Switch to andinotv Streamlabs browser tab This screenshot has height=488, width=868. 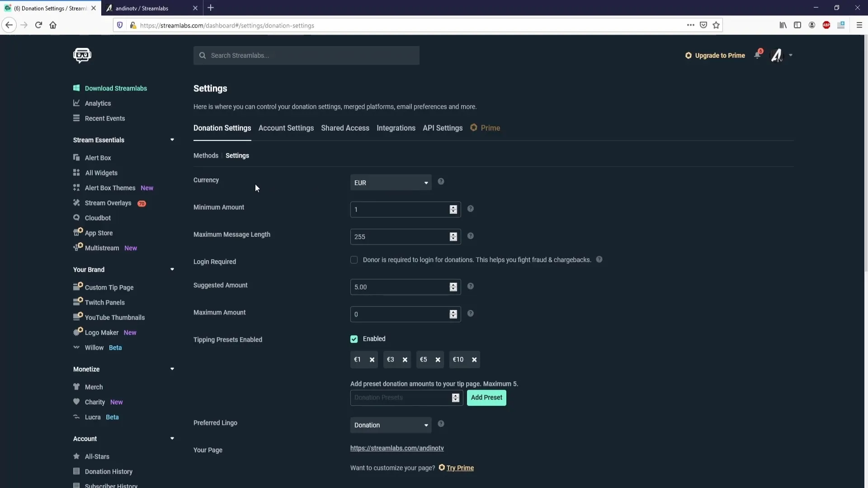[x=151, y=8]
